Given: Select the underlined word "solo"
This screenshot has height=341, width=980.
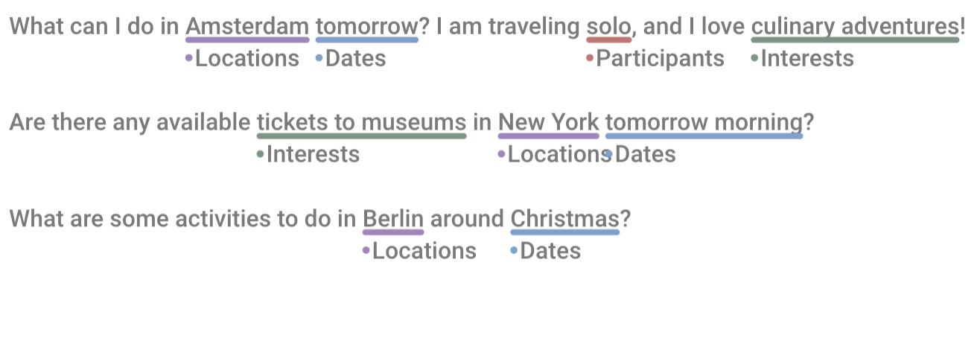Looking at the screenshot, I should coord(608,27).
